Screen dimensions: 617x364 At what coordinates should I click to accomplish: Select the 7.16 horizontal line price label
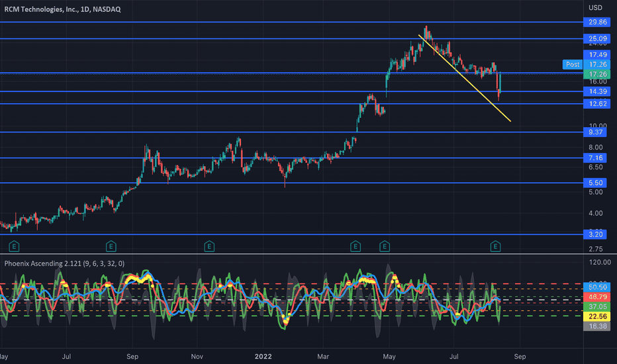pos(595,158)
